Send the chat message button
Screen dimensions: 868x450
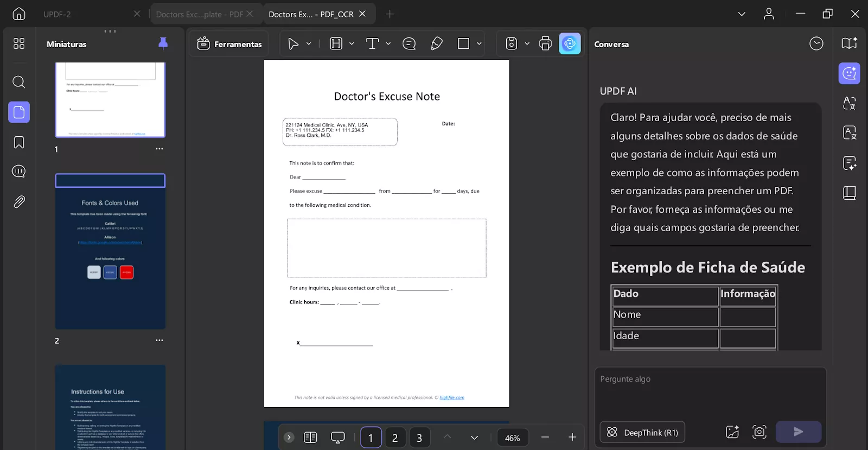(x=799, y=432)
